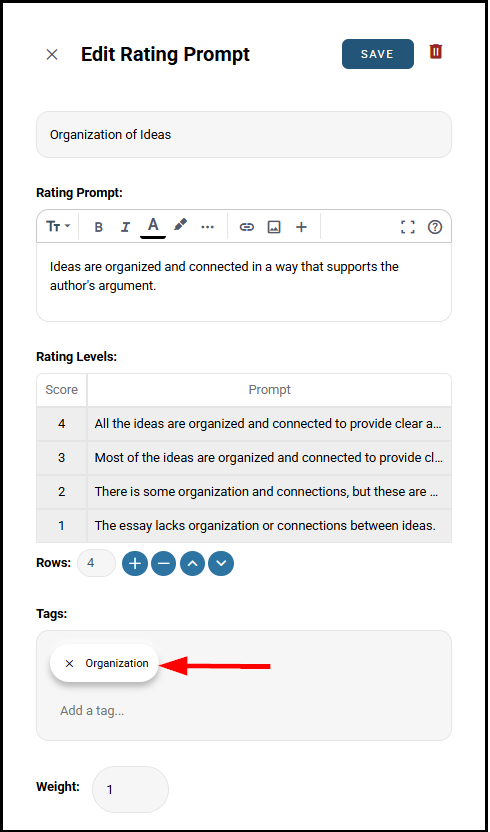
Task: Move row down with chevron button
Action: (x=221, y=564)
